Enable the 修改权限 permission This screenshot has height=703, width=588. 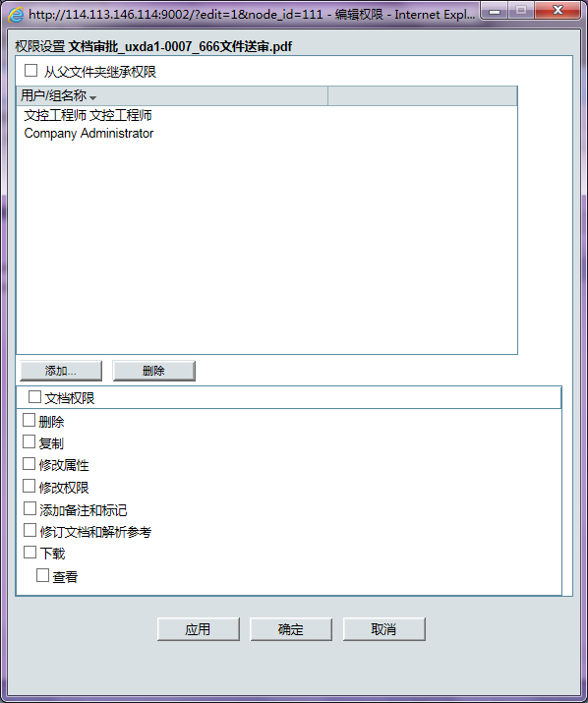(x=29, y=486)
